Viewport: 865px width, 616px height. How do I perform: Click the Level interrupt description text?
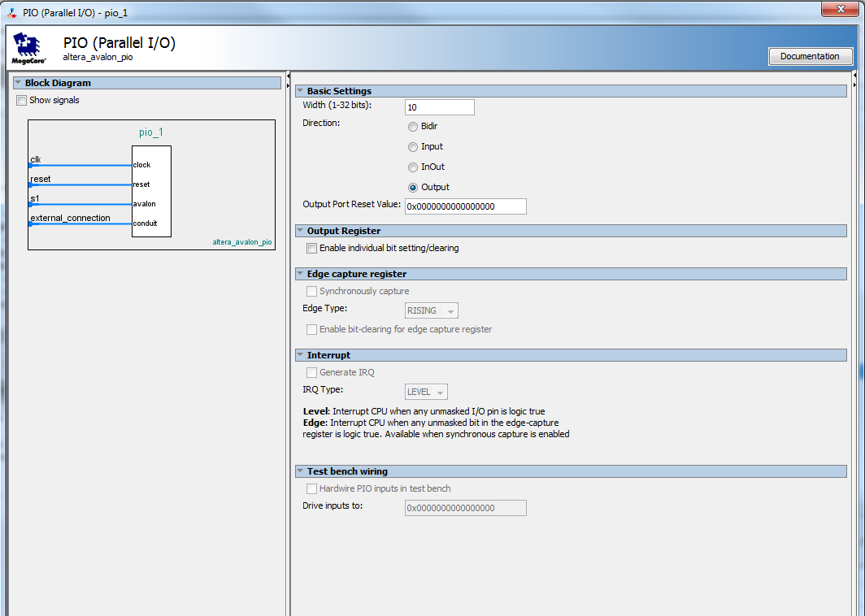pos(424,411)
